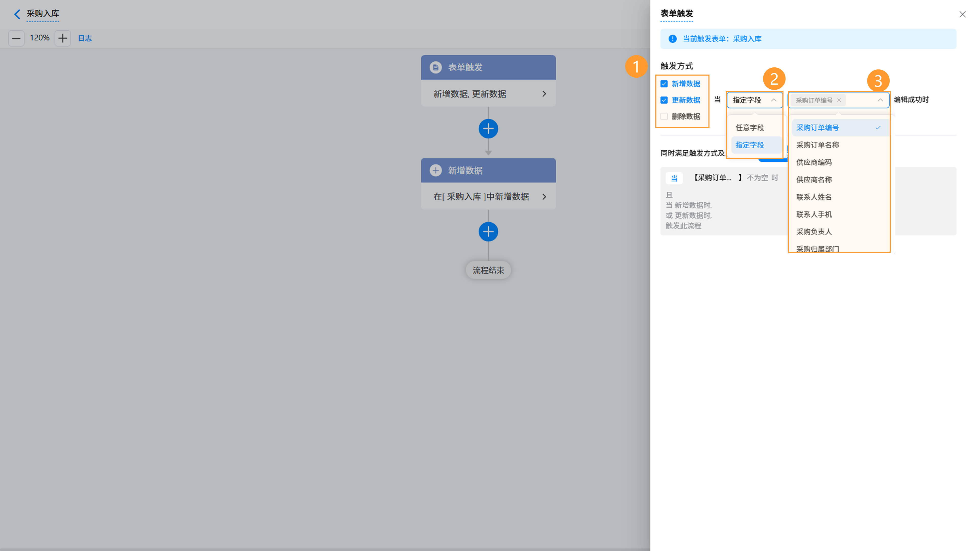
Task: Click the 触发方式 section label
Action: coord(676,66)
